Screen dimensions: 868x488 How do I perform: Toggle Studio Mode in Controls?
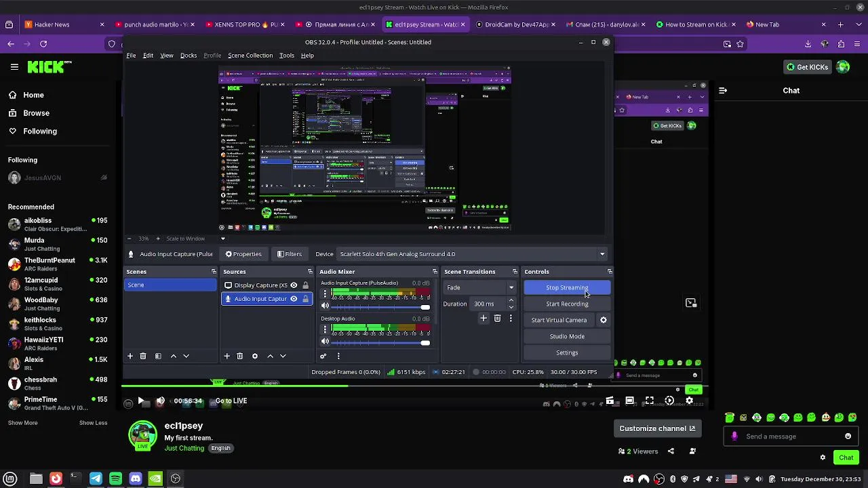[567, 336]
